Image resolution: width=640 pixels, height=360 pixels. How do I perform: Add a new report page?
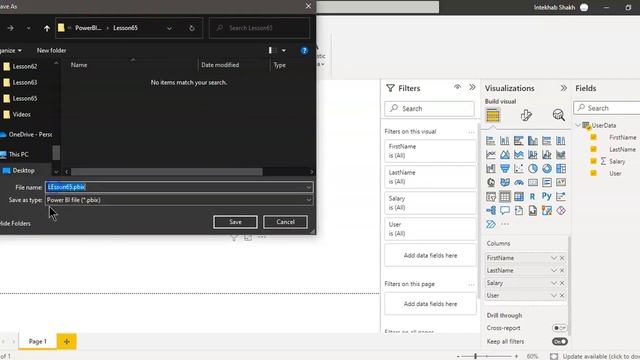(67, 341)
